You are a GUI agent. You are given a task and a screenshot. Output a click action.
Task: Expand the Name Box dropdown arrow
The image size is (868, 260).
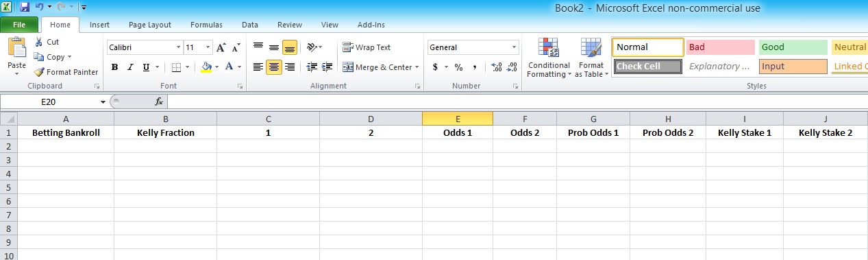click(x=103, y=102)
